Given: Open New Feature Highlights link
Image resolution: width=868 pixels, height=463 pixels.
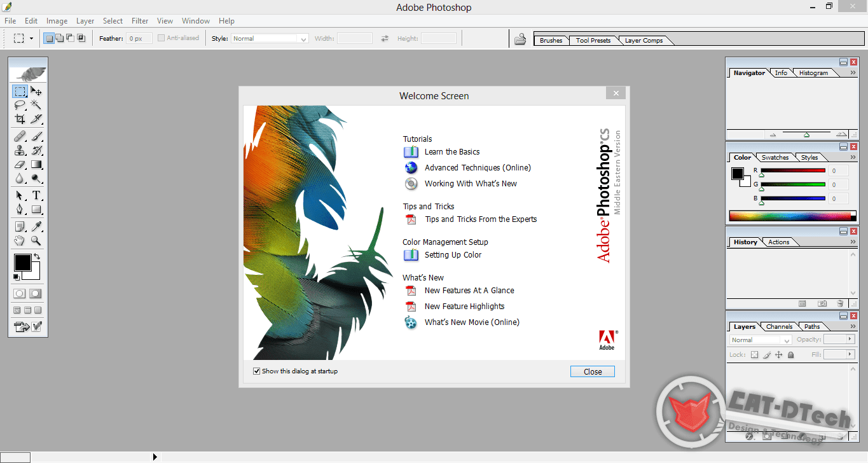Looking at the screenshot, I should 464,307.
